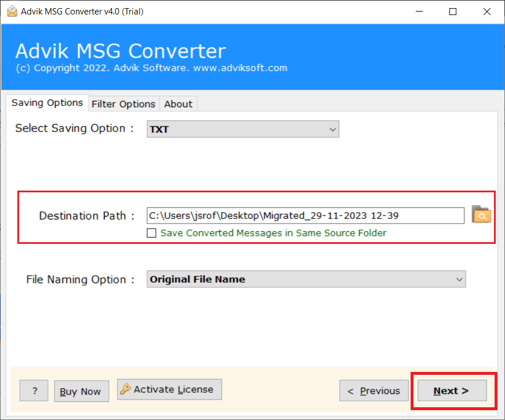Go back with the Previous button
This screenshot has height=420, width=505.
(x=374, y=390)
